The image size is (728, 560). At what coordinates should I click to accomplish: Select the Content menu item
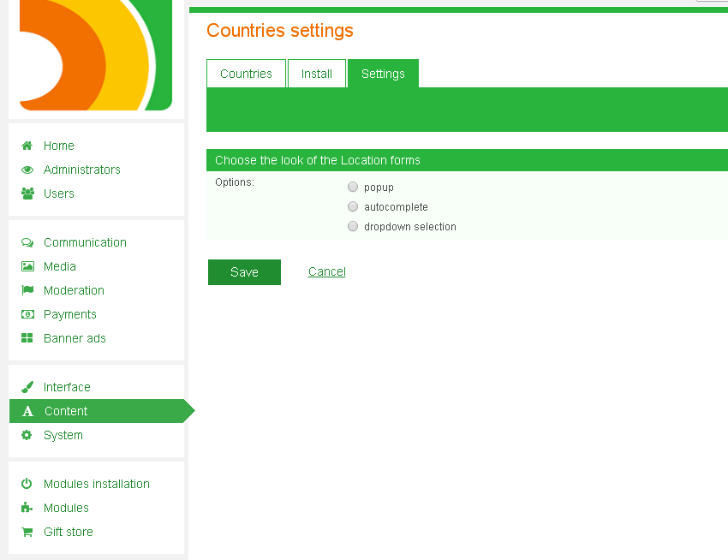pos(97,411)
